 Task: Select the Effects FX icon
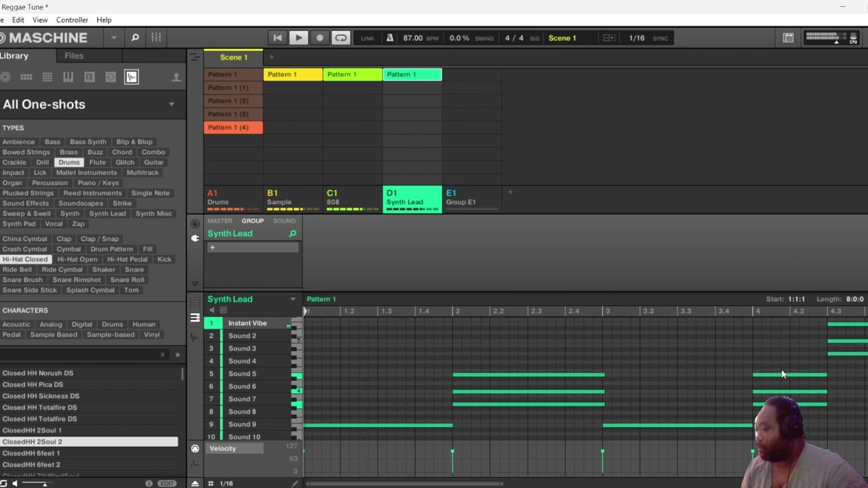click(90, 77)
